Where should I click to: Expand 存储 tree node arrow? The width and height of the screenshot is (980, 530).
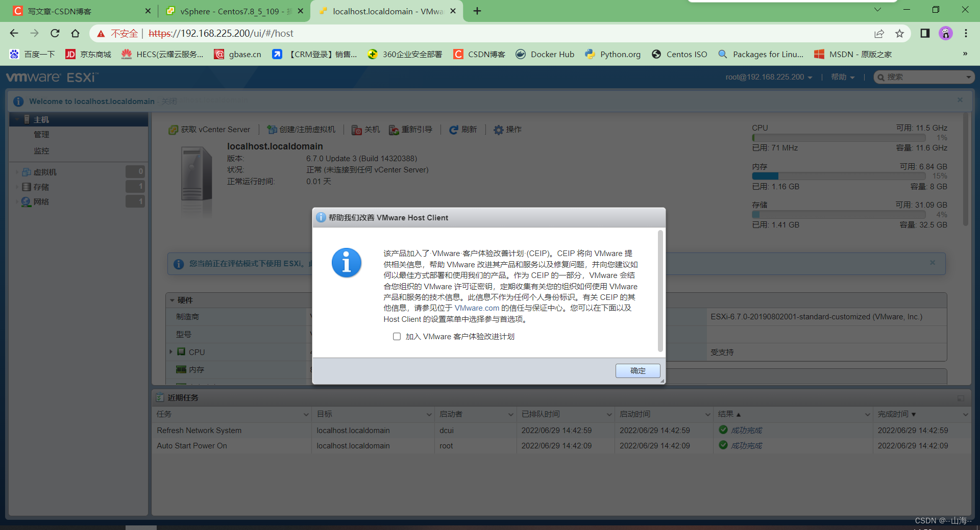pyautogui.click(x=17, y=187)
